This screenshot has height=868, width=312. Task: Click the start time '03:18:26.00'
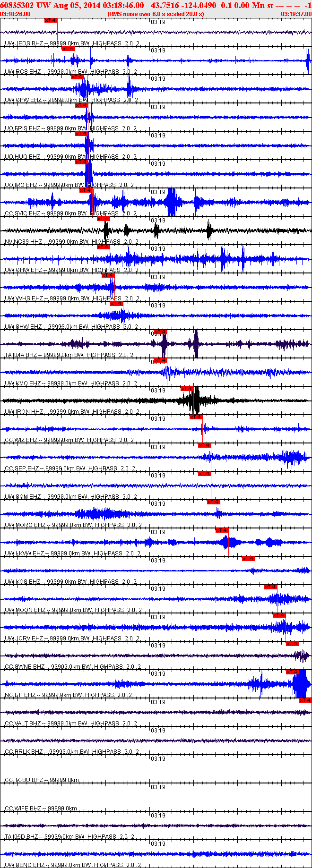coord(16,14)
